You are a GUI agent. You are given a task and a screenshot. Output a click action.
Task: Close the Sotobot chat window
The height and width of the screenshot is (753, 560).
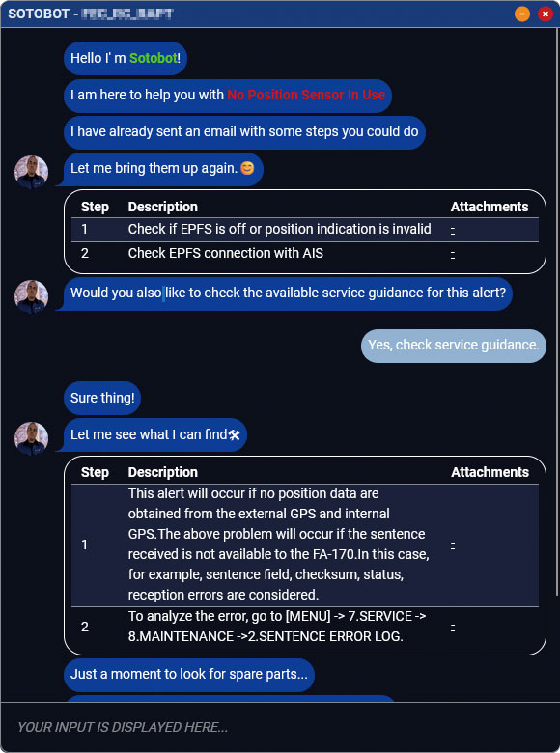(546, 14)
